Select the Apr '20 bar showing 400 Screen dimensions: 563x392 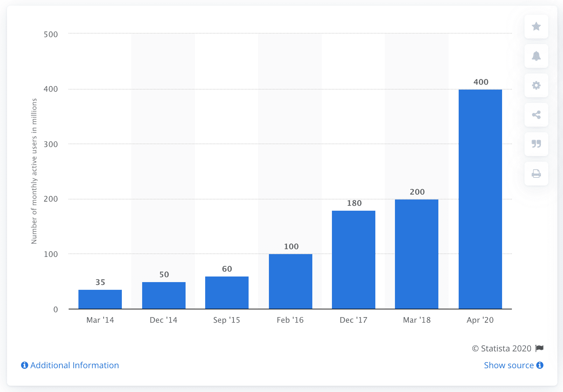[480, 199]
